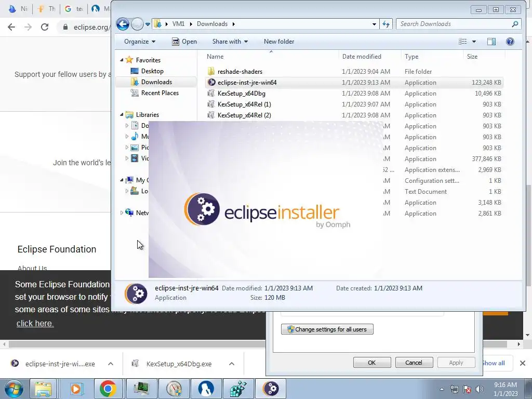Expand the Network node
This screenshot has width=532, height=399.
click(122, 212)
